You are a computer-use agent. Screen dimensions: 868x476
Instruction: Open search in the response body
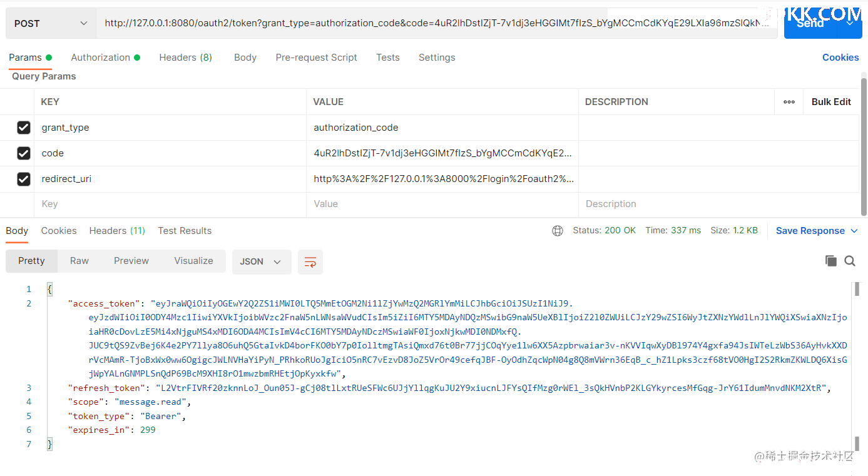click(x=850, y=261)
